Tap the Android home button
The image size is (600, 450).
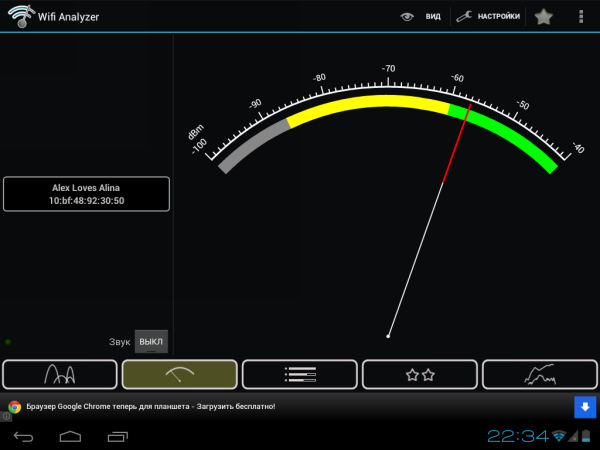[x=70, y=437]
